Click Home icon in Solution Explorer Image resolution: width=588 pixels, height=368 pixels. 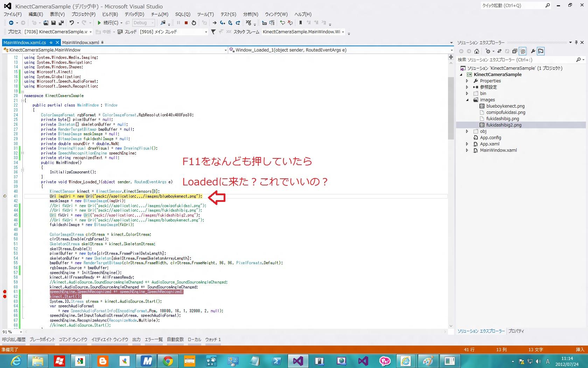[476, 51]
